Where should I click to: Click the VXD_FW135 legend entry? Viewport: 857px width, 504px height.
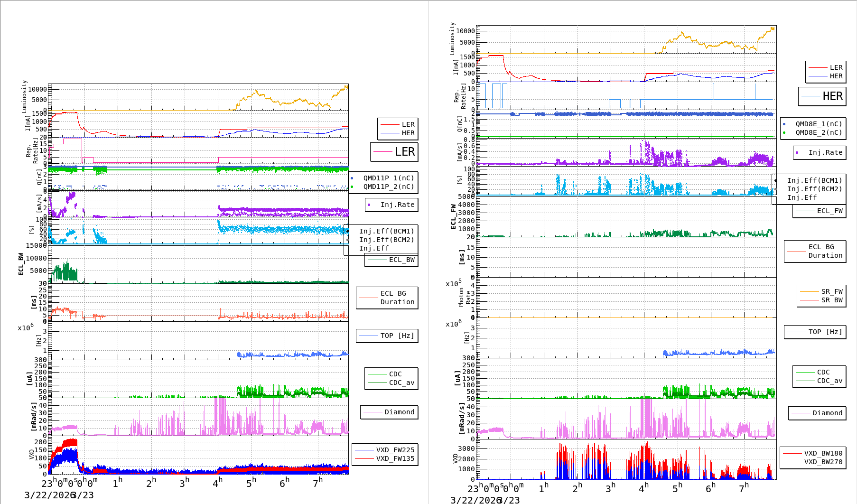[395, 458]
